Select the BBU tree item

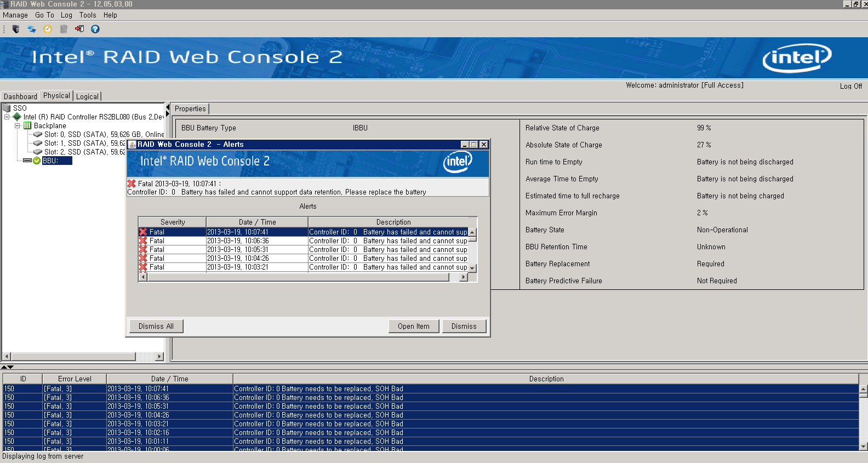(x=57, y=161)
